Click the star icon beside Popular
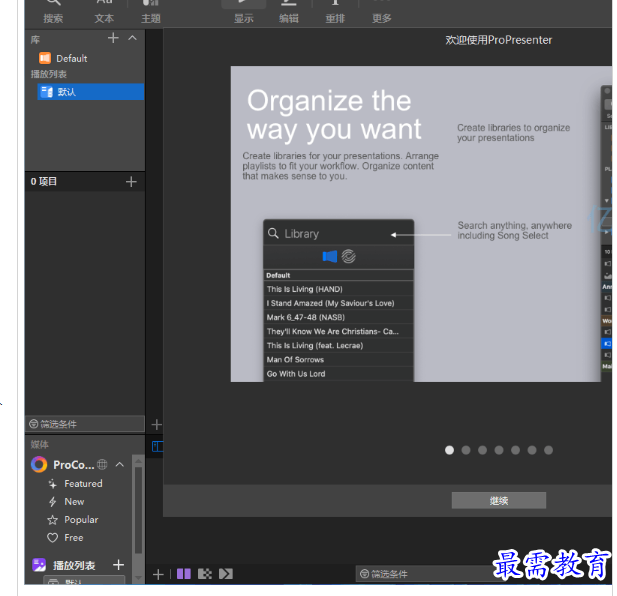 [x=52, y=520]
